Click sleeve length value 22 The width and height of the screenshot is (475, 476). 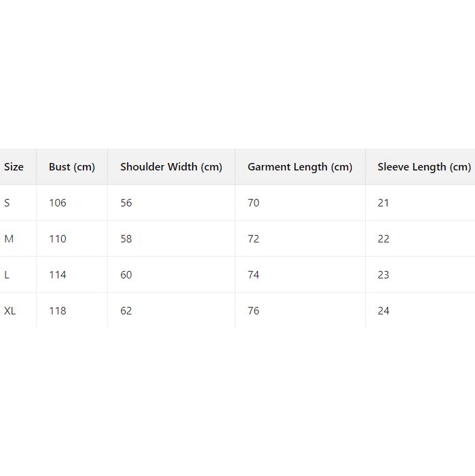coord(383,239)
